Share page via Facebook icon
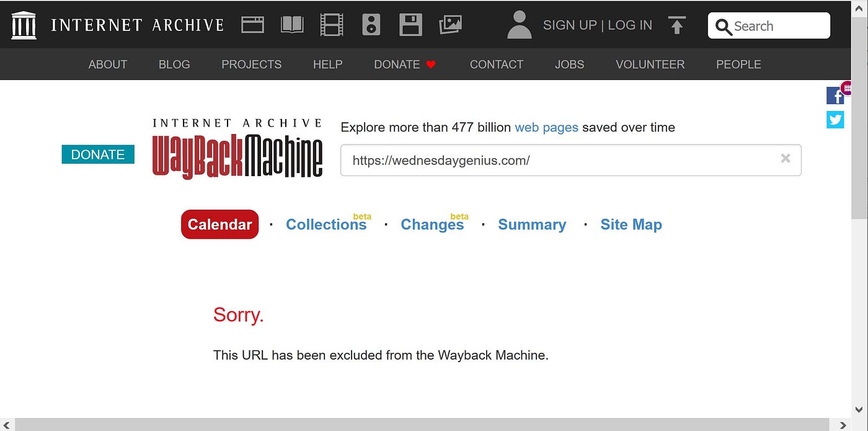The height and width of the screenshot is (431, 868). click(835, 96)
